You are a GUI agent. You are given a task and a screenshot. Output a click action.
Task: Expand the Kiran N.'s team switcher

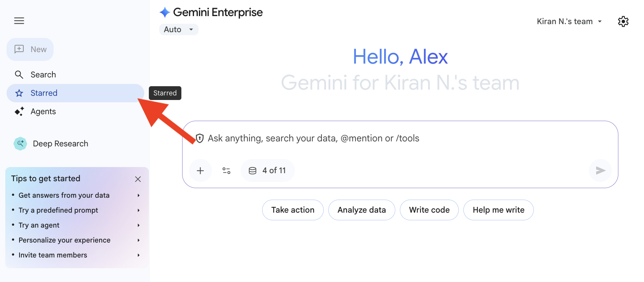pyautogui.click(x=569, y=21)
